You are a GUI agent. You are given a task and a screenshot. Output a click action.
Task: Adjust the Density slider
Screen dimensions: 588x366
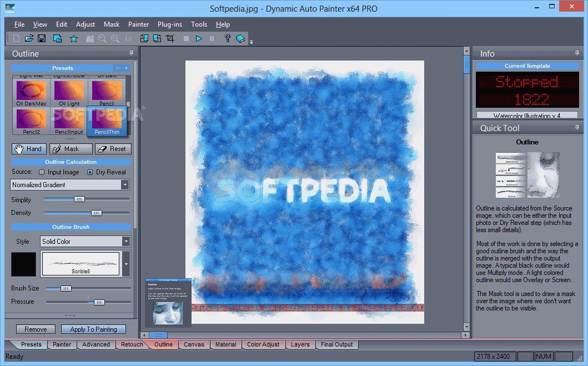pyautogui.click(x=97, y=213)
